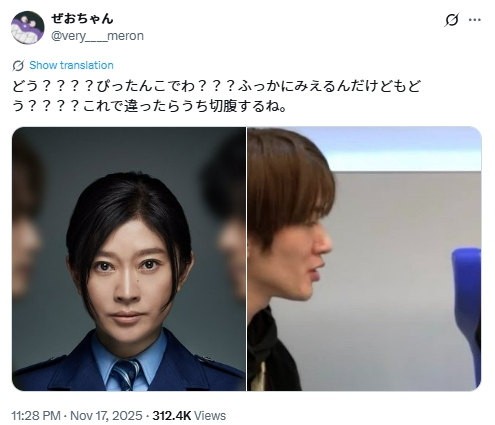The height and width of the screenshot is (425, 495).
Task: Select the tweet line ending 切腹するね。
Action: [149, 106]
